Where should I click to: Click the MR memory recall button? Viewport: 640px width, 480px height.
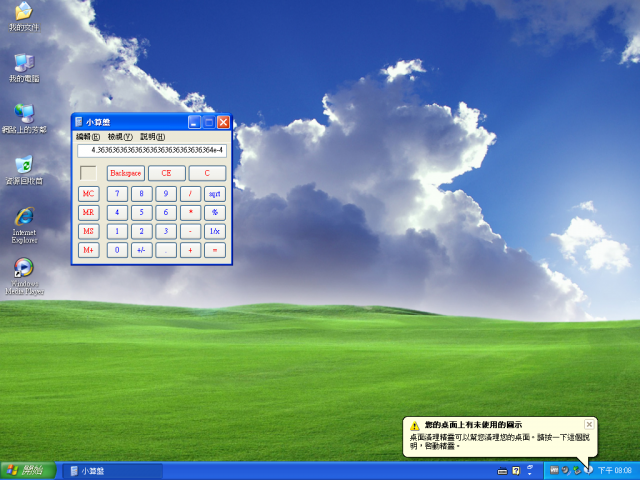pyautogui.click(x=89, y=212)
